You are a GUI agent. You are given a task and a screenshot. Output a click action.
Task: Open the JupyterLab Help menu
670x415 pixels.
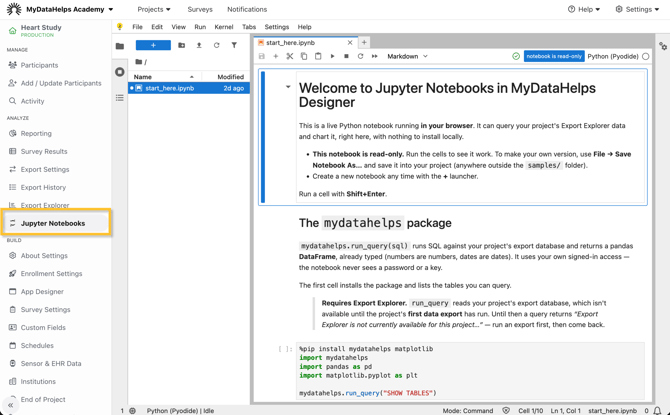point(304,27)
